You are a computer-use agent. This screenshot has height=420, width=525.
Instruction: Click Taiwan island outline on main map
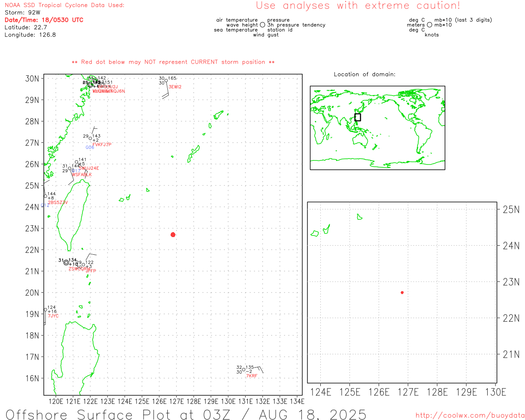click(x=73, y=215)
